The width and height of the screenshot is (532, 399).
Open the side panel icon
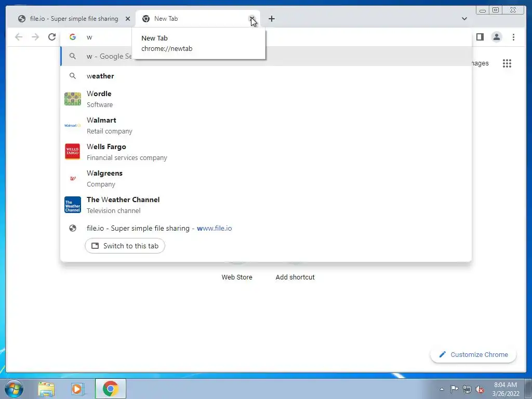(x=480, y=37)
